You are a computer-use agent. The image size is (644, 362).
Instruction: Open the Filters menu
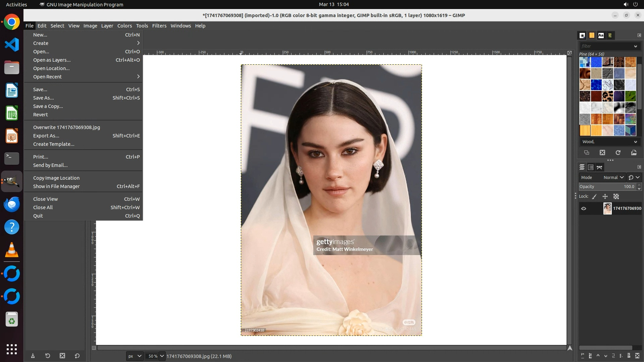[159, 26]
